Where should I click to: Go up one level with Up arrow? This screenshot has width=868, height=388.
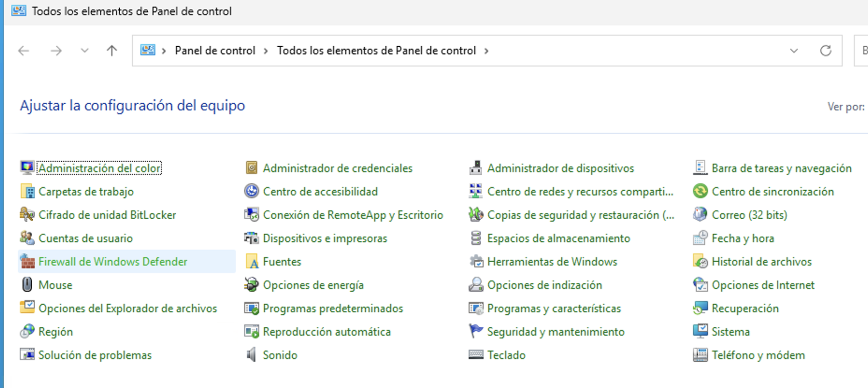pos(112,50)
